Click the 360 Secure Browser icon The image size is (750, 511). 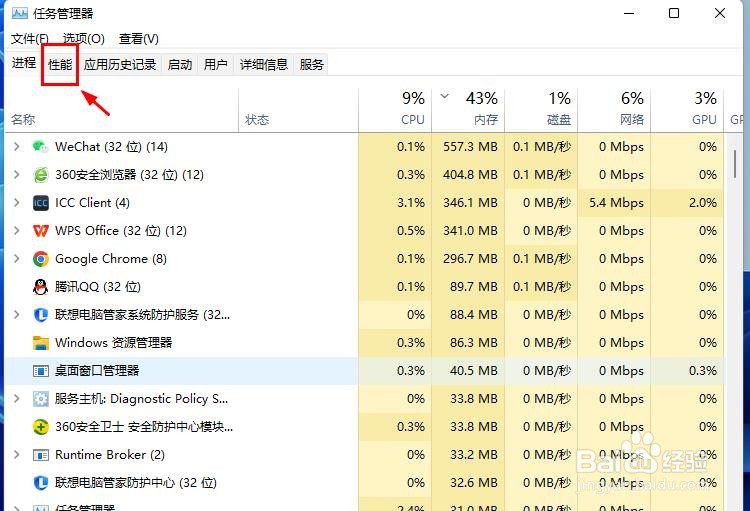click(40, 175)
